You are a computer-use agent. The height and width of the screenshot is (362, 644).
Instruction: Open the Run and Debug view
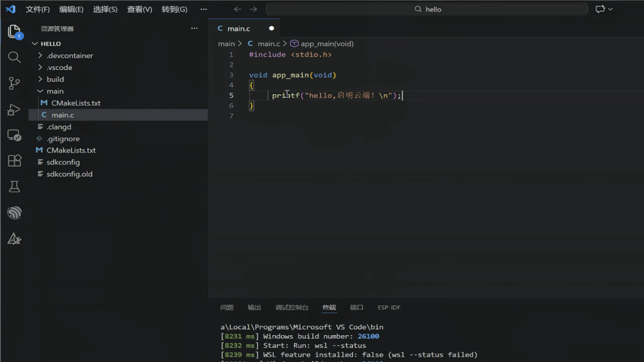pyautogui.click(x=14, y=109)
